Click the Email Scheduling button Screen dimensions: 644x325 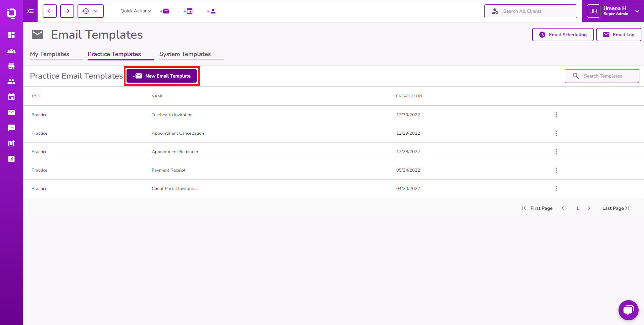pyautogui.click(x=563, y=35)
